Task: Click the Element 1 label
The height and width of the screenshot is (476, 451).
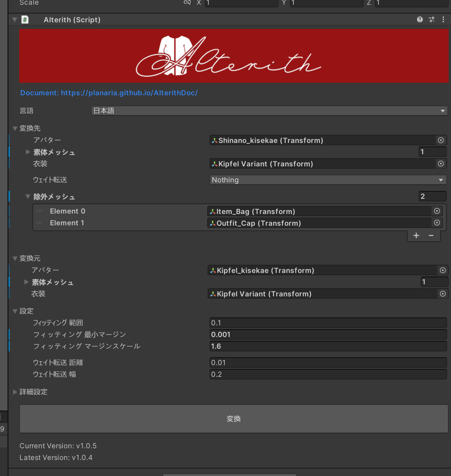Action: pos(67,223)
